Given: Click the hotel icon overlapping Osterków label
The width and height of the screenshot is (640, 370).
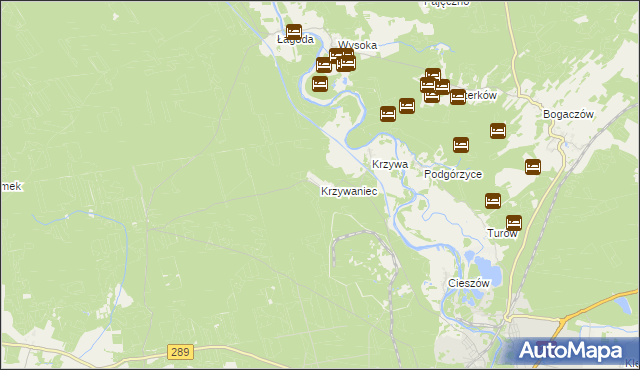Looking at the screenshot, I should pyautogui.click(x=458, y=97).
